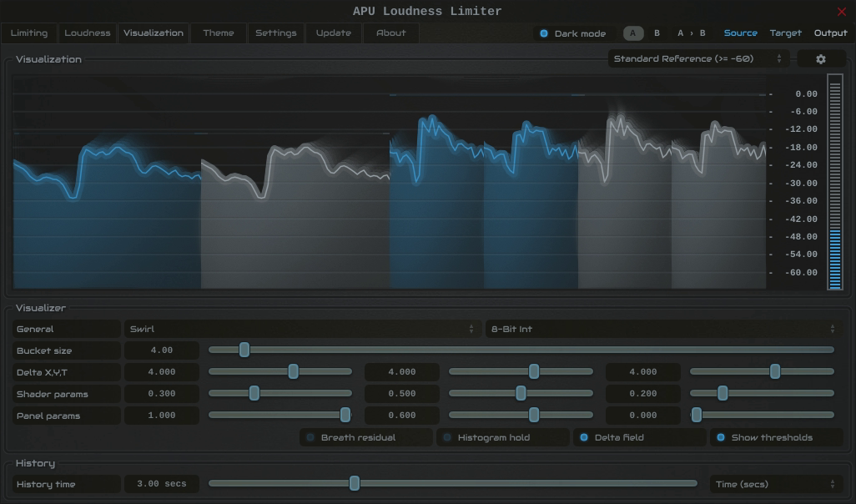Open Standard Reference (>= -60) dropdown
Image resolution: width=856 pixels, height=504 pixels.
698,59
